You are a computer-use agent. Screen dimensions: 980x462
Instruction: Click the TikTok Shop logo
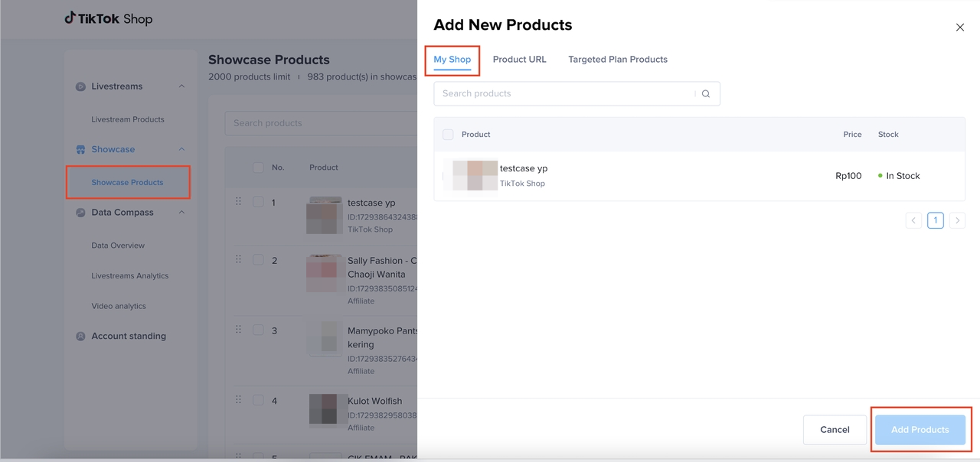click(108, 18)
